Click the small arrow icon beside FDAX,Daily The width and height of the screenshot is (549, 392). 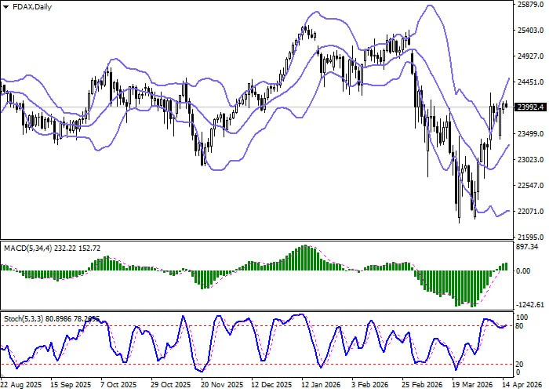coord(5,5)
